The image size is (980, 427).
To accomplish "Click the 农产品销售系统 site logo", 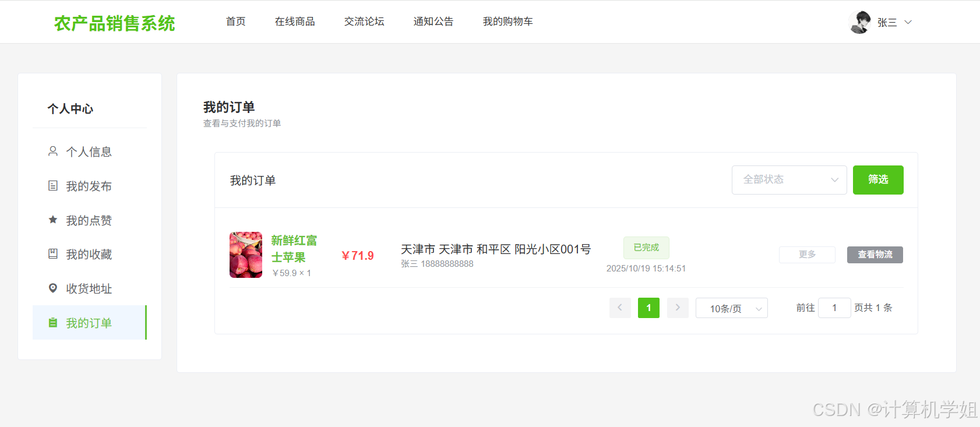I will tap(115, 23).
